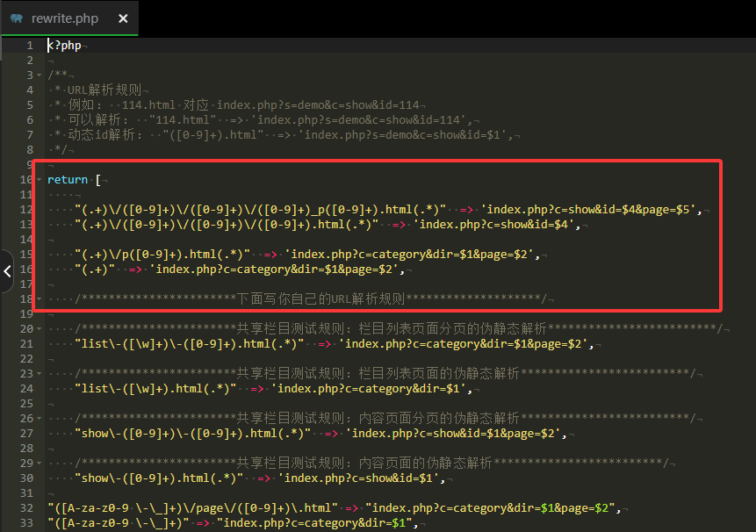Click line number 32 in the gutter
Screen dimensions: 756x532
tap(26, 508)
